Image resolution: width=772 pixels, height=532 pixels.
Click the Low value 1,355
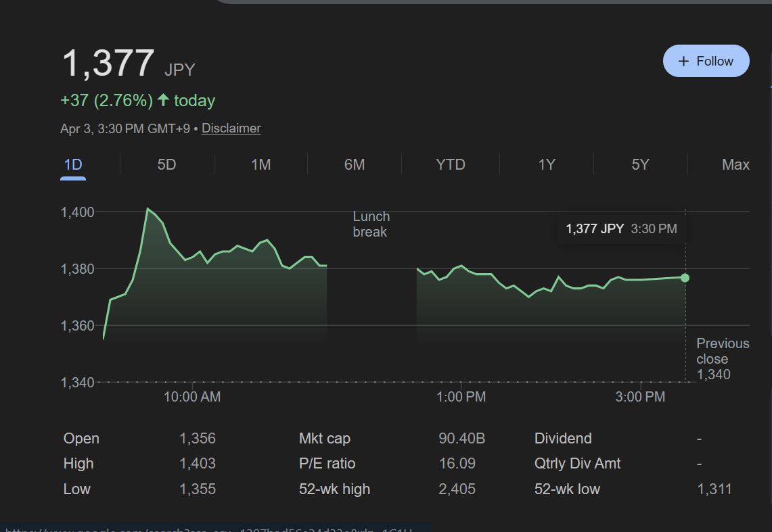(x=198, y=489)
